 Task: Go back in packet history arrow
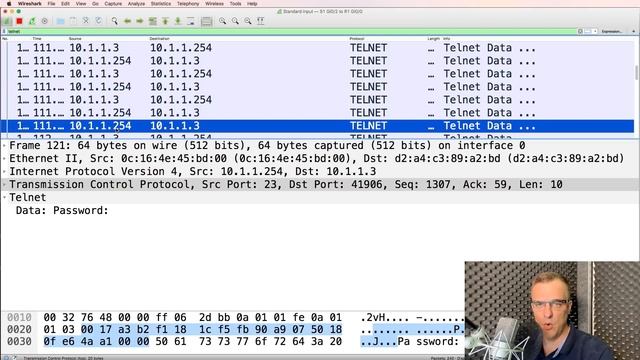(127, 21)
